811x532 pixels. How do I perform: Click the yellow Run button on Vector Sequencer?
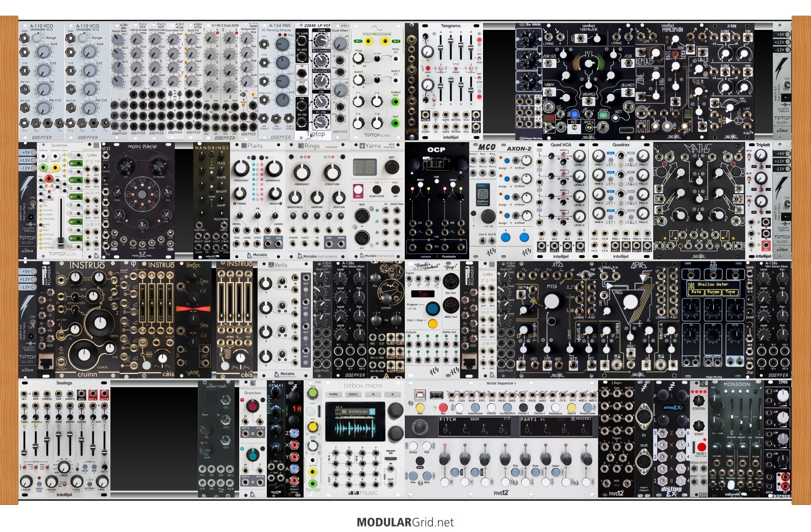(420, 408)
